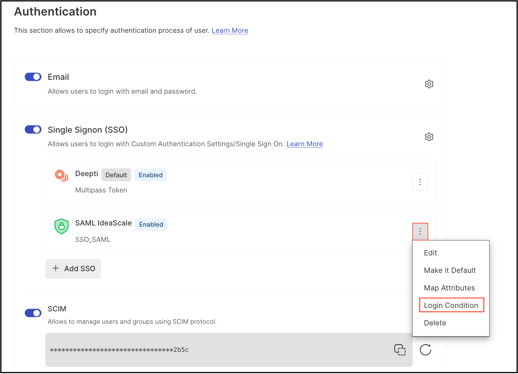Viewport: 518px width, 374px height.
Task: Click the SCIM section title
Action: click(x=57, y=309)
